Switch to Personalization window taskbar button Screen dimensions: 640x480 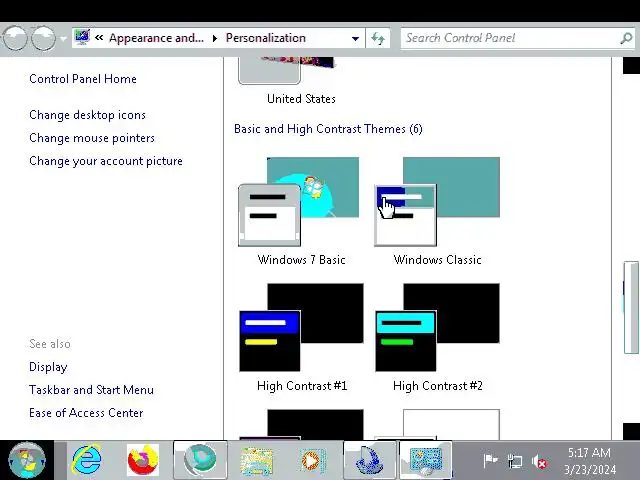coord(426,460)
